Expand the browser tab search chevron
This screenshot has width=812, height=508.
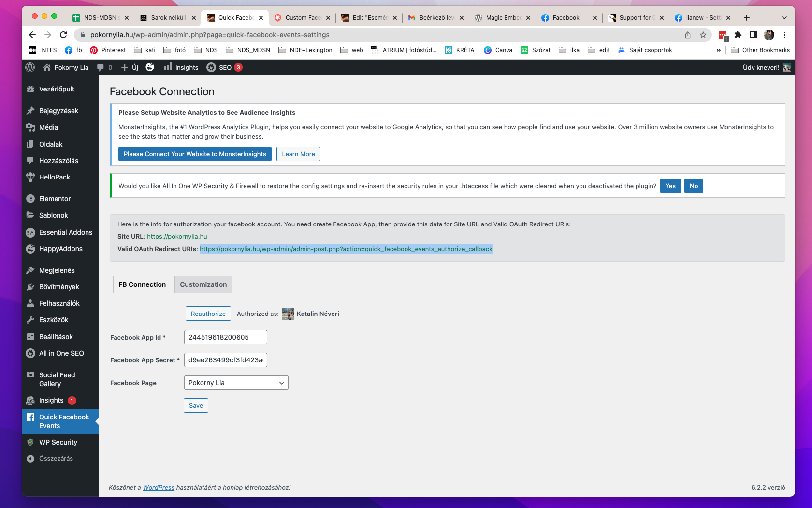[x=784, y=18]
